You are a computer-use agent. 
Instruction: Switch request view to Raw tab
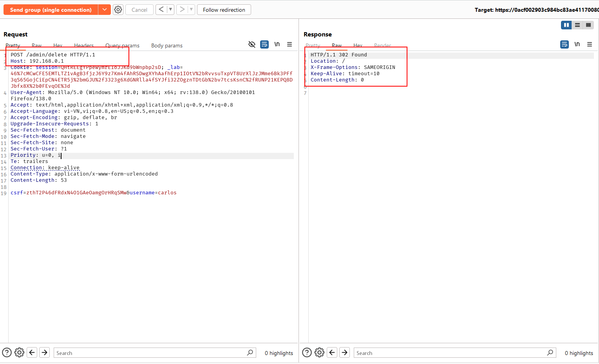pos(36,45)
